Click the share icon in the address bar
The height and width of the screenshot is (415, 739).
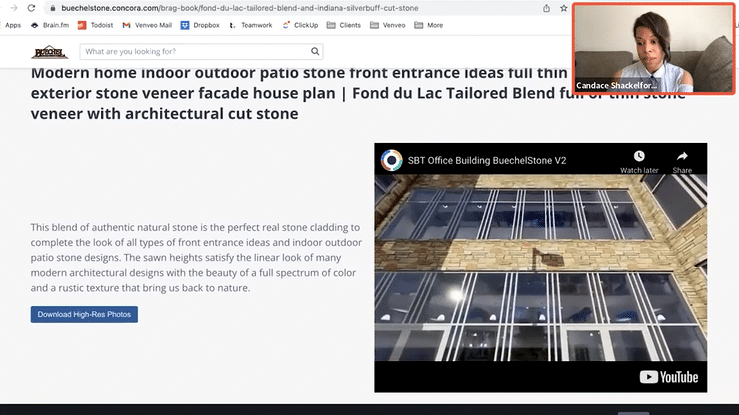coord(546,8)
